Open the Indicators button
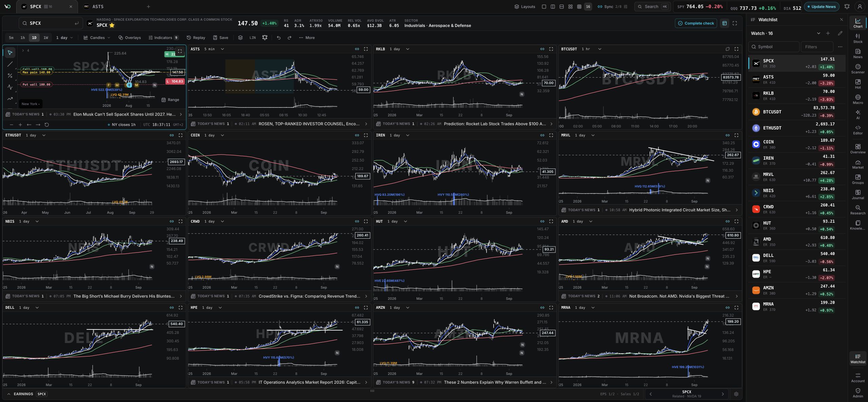868x402 pixels. pos(163,38)
